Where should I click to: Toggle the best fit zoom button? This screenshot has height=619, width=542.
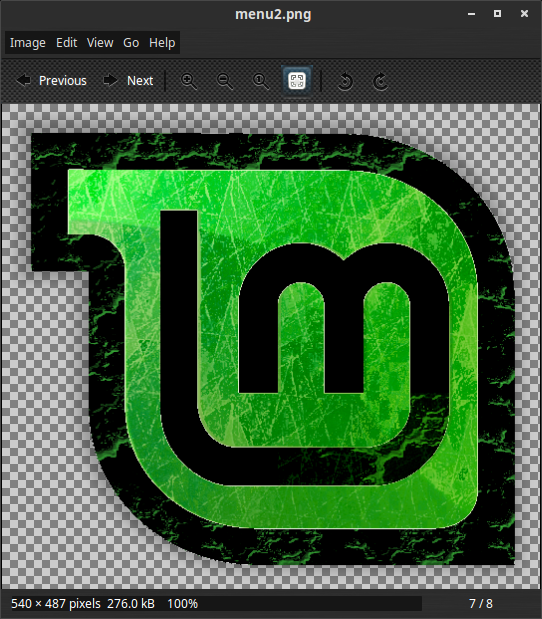[297, 81]
